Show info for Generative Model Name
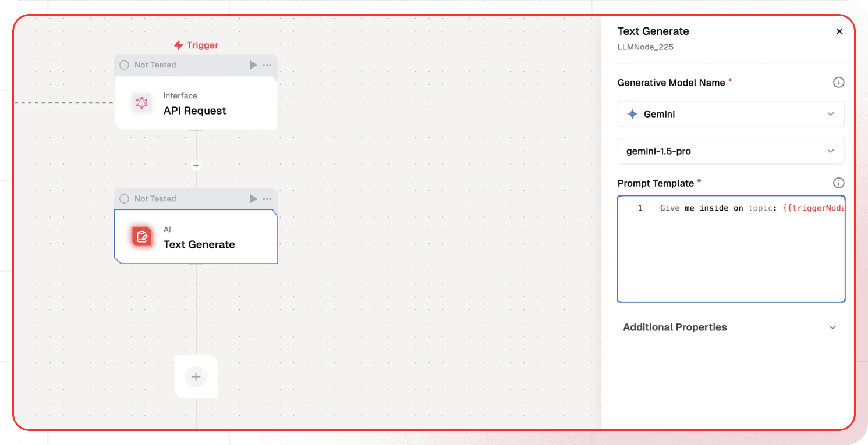This screenshot has height=445, width=868. coord(838,83)
